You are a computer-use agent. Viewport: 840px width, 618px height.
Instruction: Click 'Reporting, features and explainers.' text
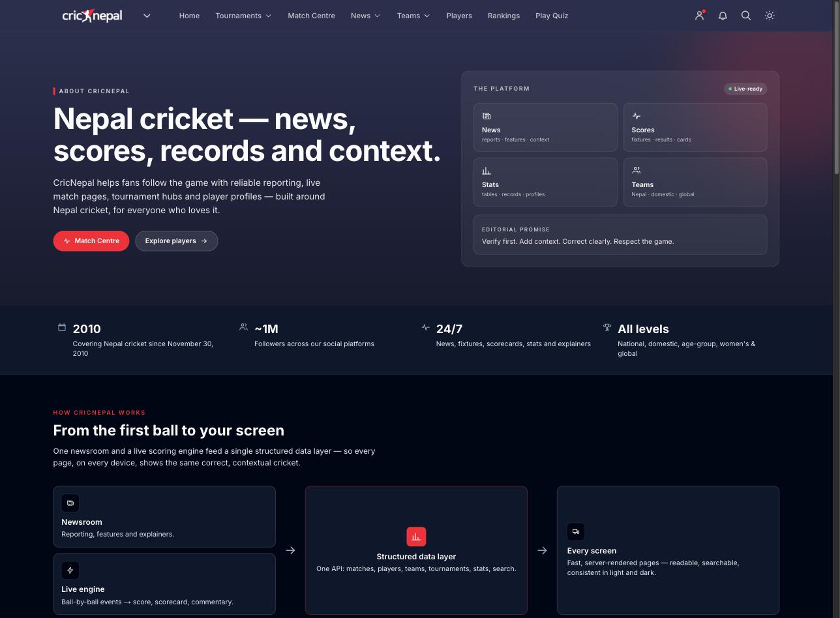117,534
